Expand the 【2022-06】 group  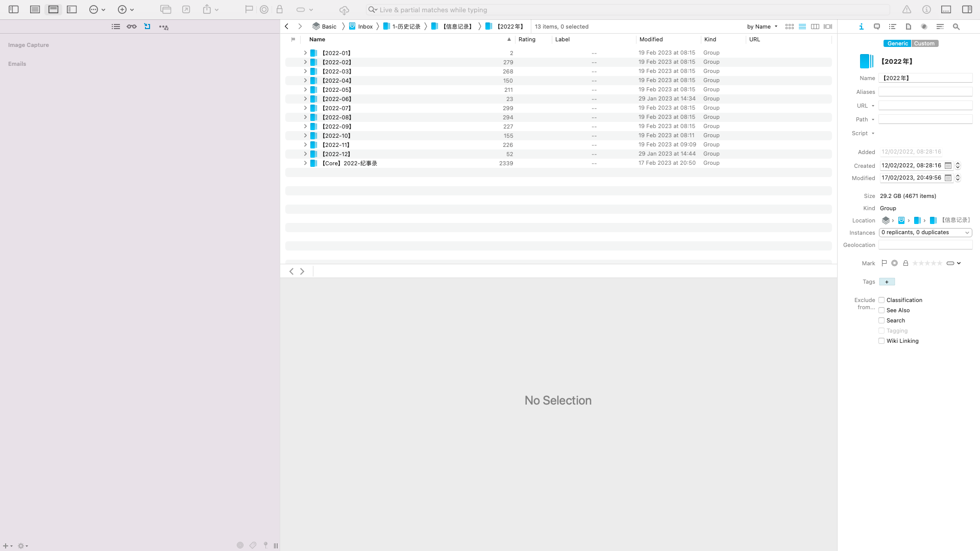pos(305,99)
